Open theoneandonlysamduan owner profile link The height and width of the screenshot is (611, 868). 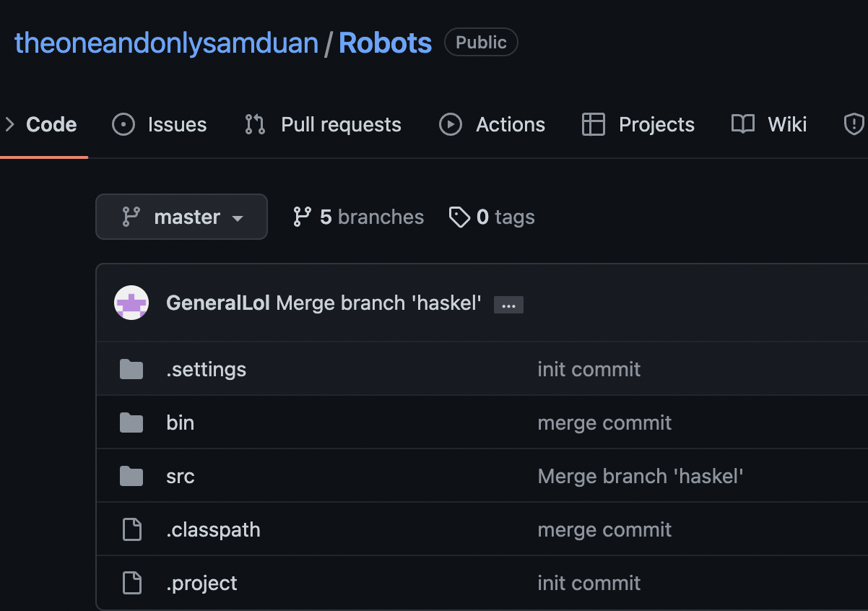(x=166, y=43)
